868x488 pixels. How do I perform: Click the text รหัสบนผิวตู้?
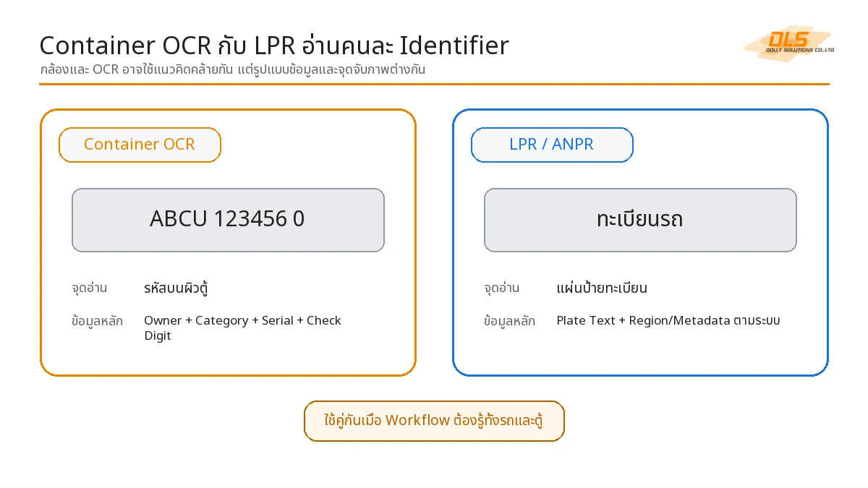tap(176, 288)
